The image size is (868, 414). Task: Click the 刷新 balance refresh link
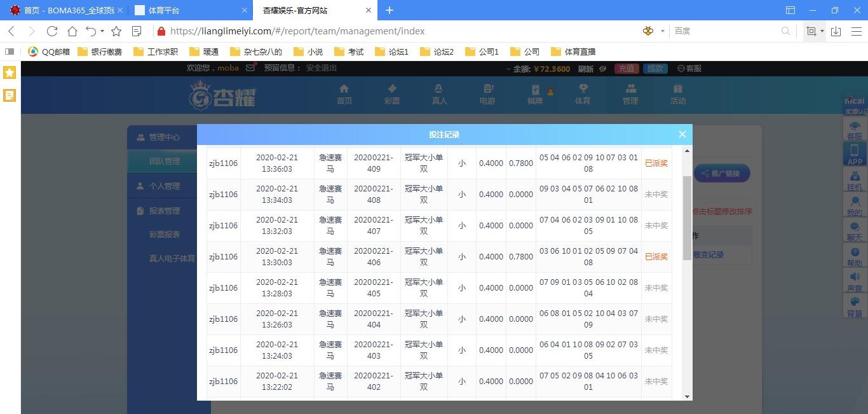tap(586, 69)
